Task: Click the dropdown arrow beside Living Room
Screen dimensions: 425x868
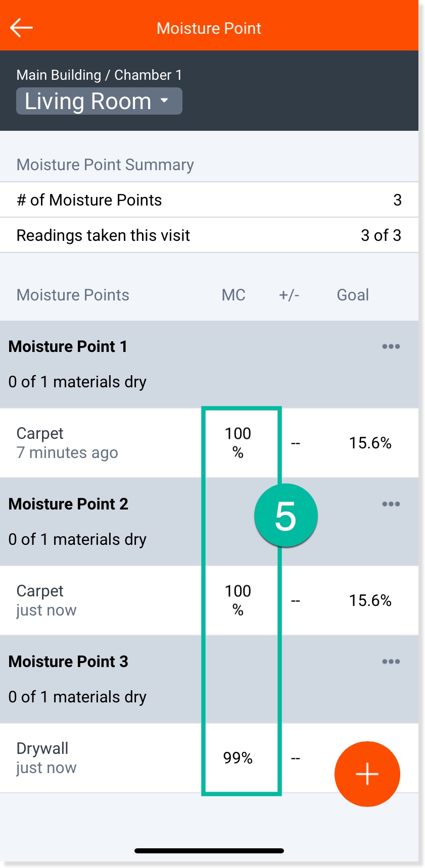Action: [164, 100]
